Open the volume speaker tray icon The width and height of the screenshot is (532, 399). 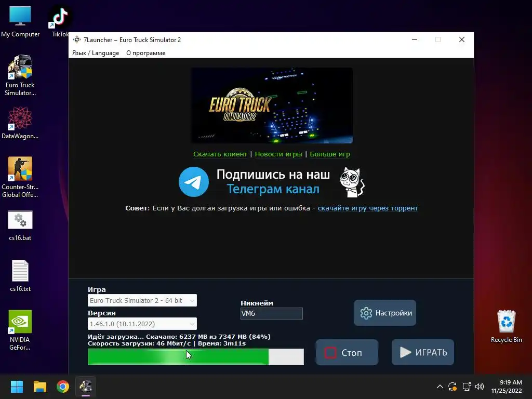tap(480, 387)
